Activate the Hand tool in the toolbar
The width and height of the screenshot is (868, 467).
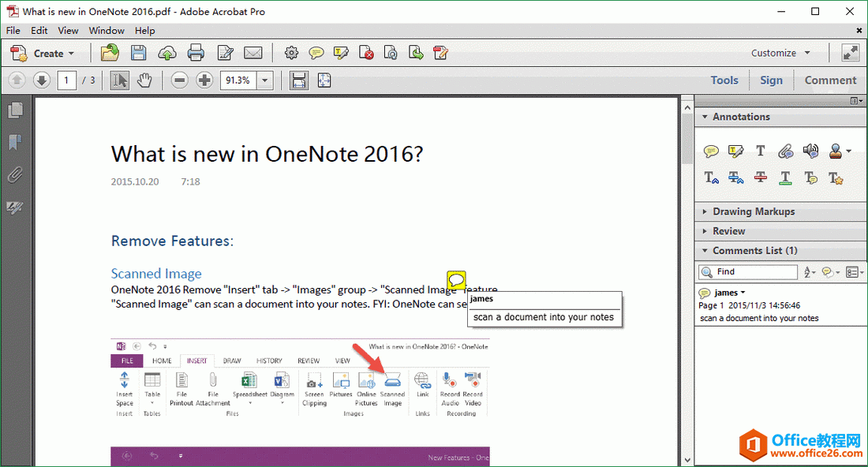pos(146,80)
